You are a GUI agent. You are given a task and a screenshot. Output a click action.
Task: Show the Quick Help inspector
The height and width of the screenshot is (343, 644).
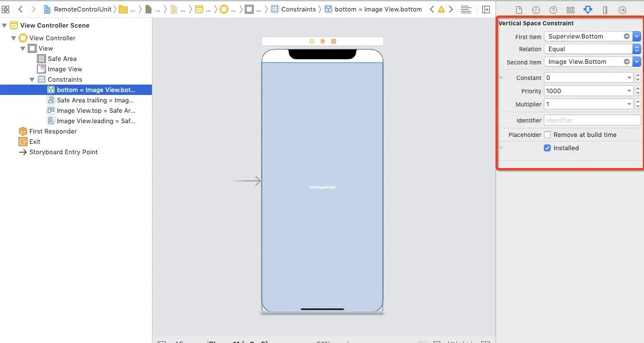pyautogui.click(x=553, y=10)
